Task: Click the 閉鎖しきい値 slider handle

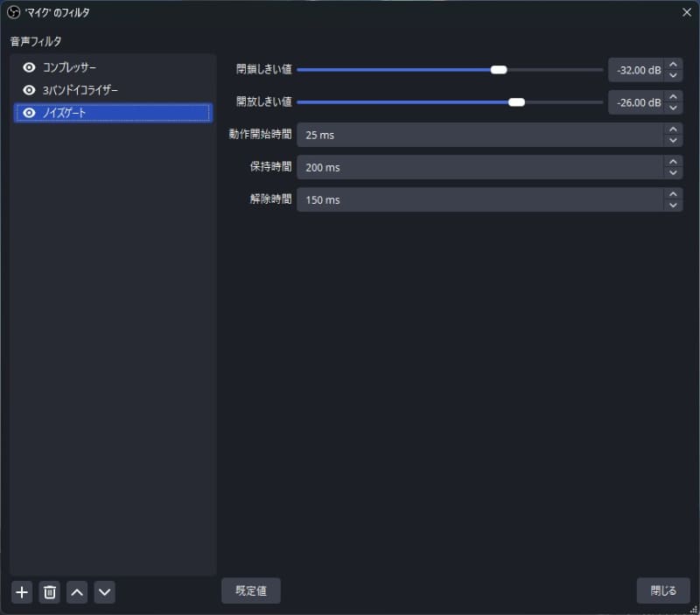Action: [499, 68]
